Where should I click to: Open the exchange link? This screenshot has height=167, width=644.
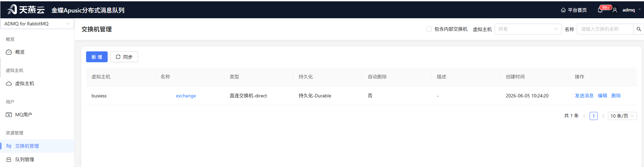coord(186,96)
